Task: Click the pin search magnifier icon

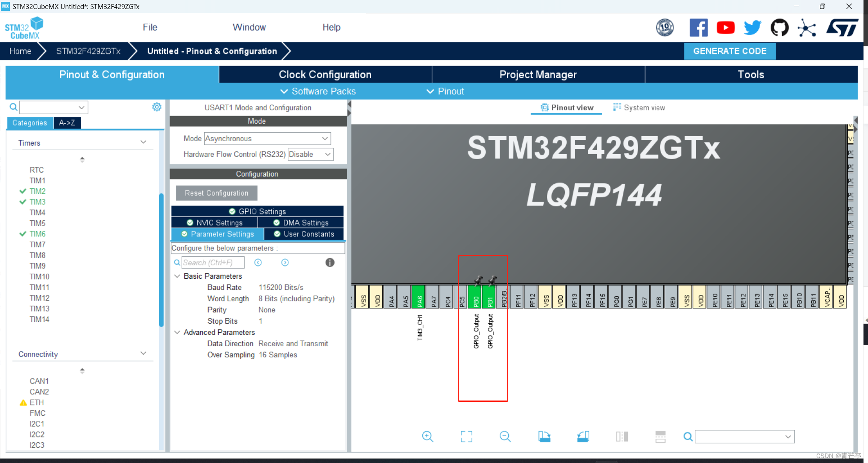Action: [688, 436]
